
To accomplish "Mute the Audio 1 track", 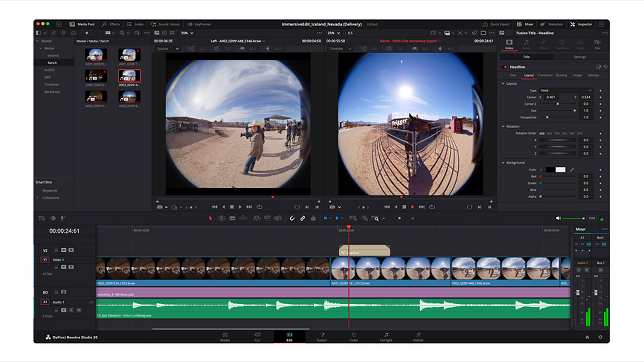I will pos(79,309).
